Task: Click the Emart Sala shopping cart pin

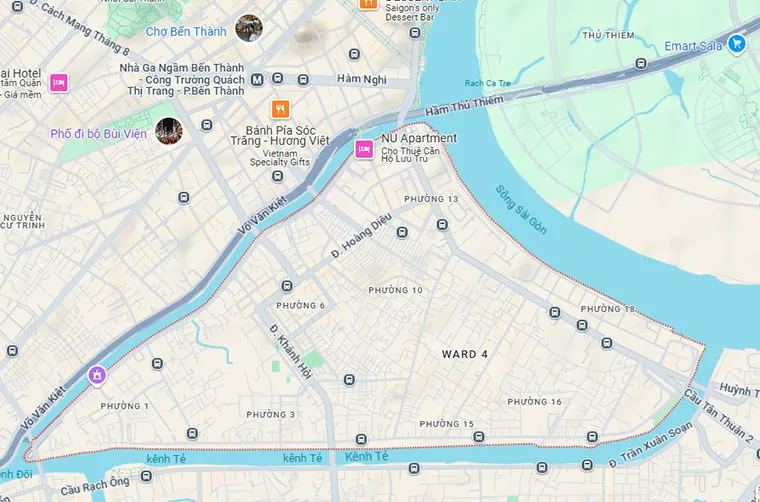Action: pyautogui.click(x=736, y=45)
